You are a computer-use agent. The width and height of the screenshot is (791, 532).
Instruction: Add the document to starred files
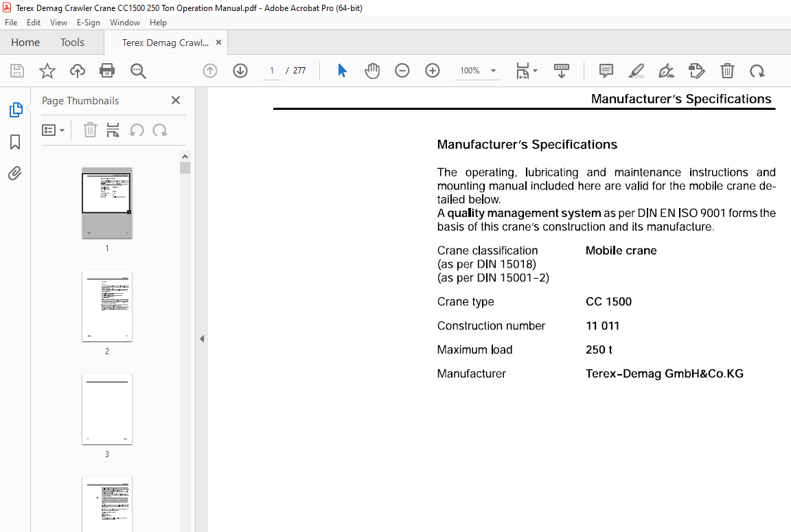pos(47,71)
